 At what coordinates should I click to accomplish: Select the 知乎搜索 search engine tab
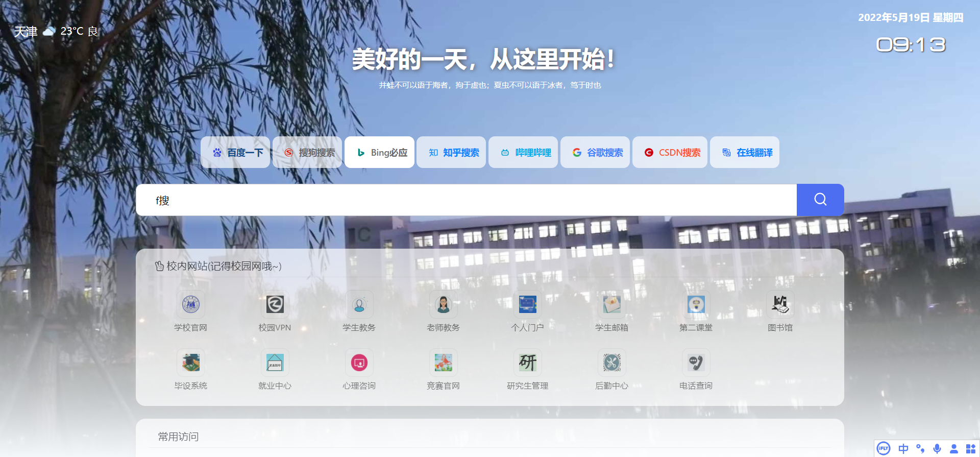[451, 152]
